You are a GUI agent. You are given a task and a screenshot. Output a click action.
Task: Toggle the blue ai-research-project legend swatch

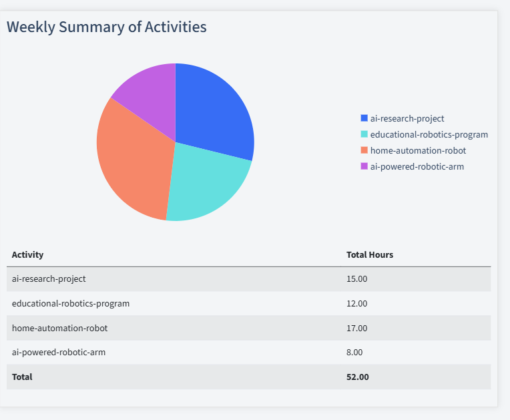[364, 118]
